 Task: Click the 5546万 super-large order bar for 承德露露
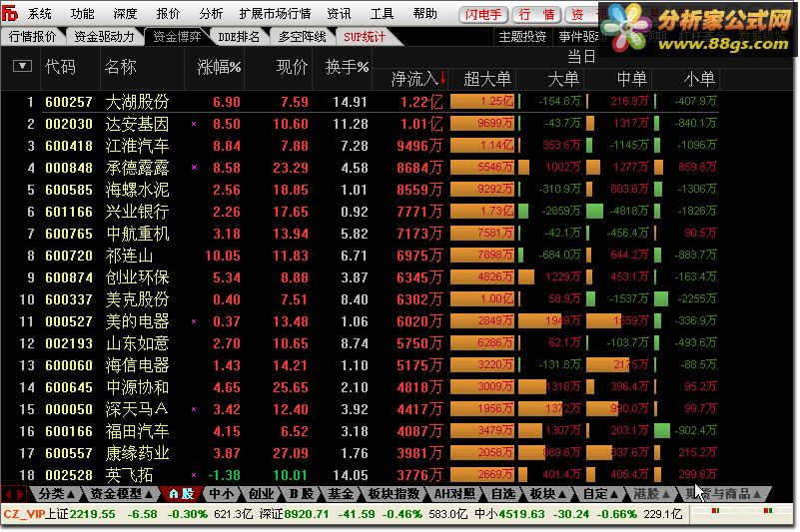482,167
